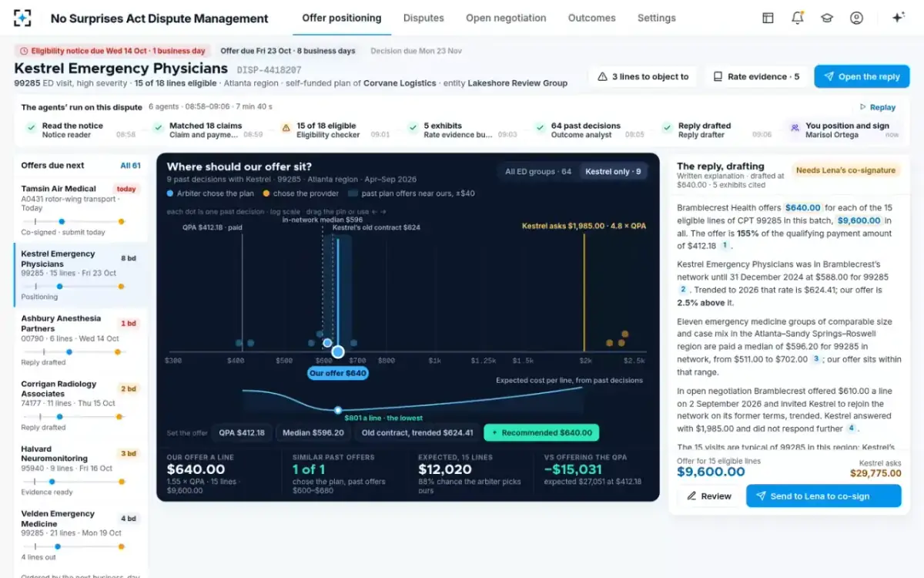
Task: Click the Decision due Mon 23 Nov label
Action: (x=416, y=51)
